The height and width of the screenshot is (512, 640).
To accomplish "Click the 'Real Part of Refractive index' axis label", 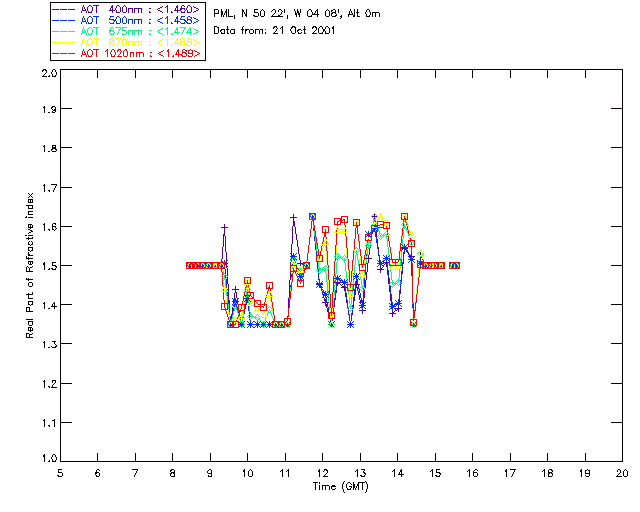I will coord(30,266).
